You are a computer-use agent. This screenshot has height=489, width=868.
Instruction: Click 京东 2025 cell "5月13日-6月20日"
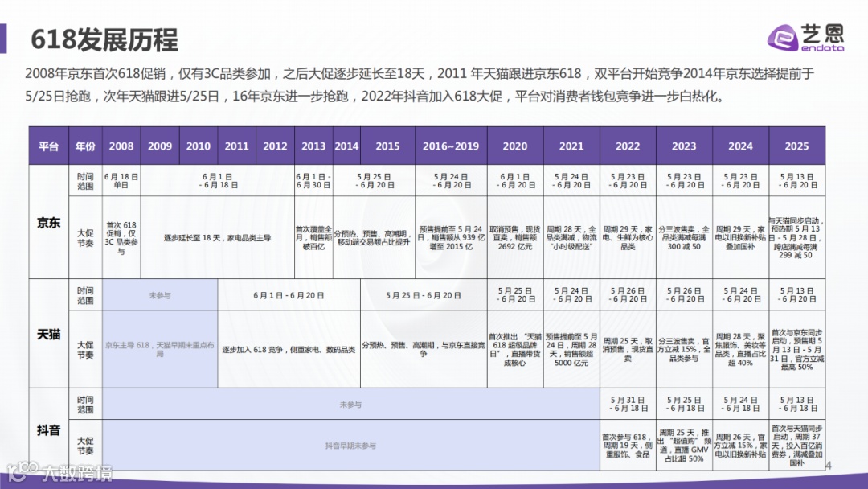pos(797,180)
